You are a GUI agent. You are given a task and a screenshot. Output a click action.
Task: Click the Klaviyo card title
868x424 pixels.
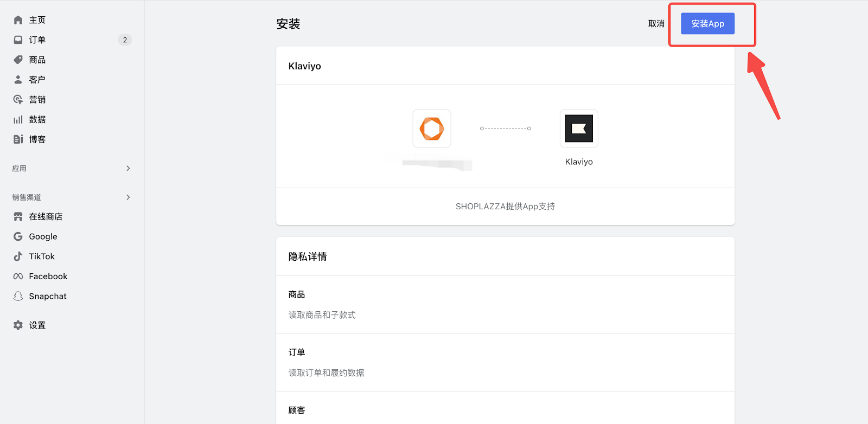click(x=305, y=66)
